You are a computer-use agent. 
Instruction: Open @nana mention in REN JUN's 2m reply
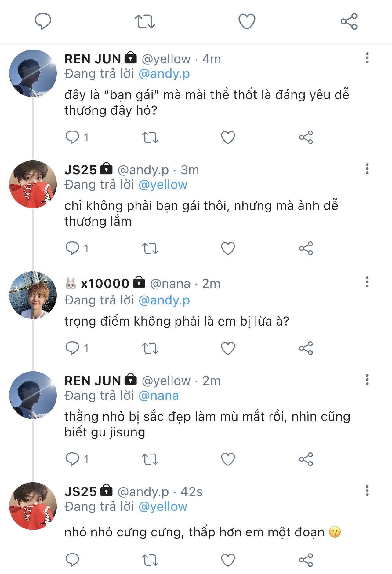[159, 396]
